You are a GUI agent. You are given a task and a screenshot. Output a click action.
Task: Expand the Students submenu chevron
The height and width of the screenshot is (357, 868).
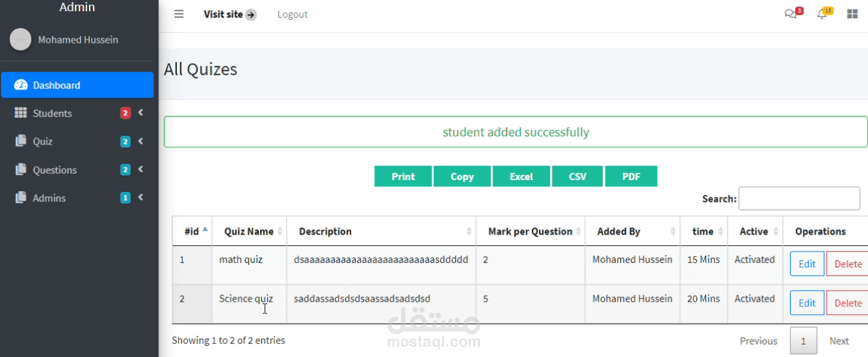(140, 113)
